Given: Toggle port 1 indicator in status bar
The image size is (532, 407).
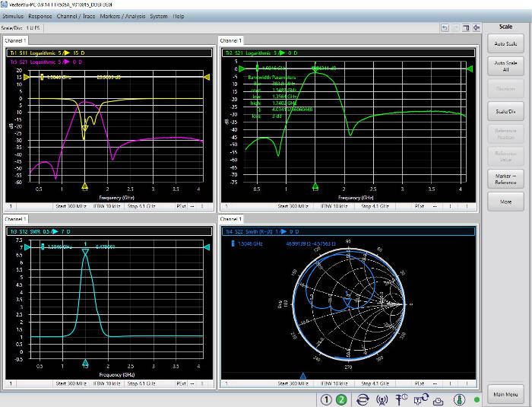Looking at the screenshot, I should pos(325,399).
